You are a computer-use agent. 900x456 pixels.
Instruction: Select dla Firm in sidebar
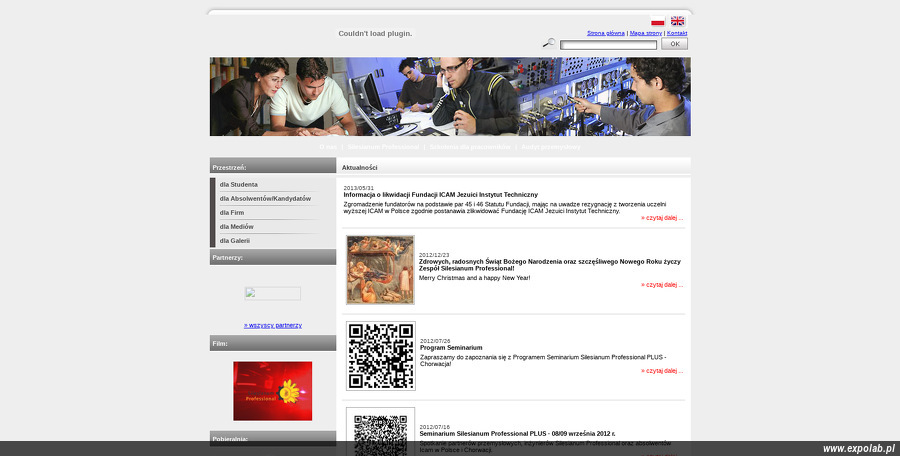click(x=232, y=212)
